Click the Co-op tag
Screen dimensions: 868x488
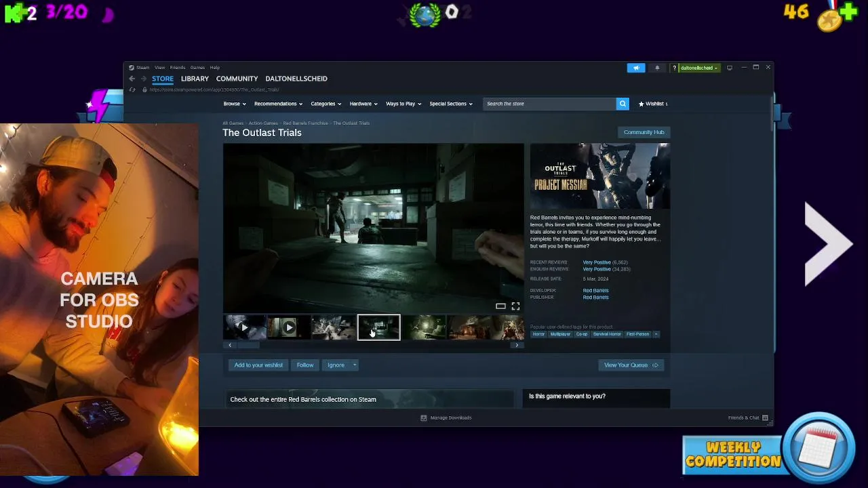pos(582,334)
